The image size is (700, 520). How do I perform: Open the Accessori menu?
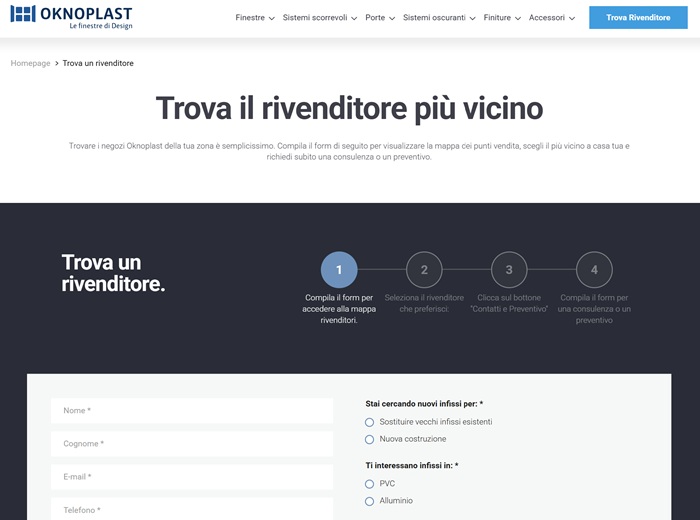(x=546, y=18)
